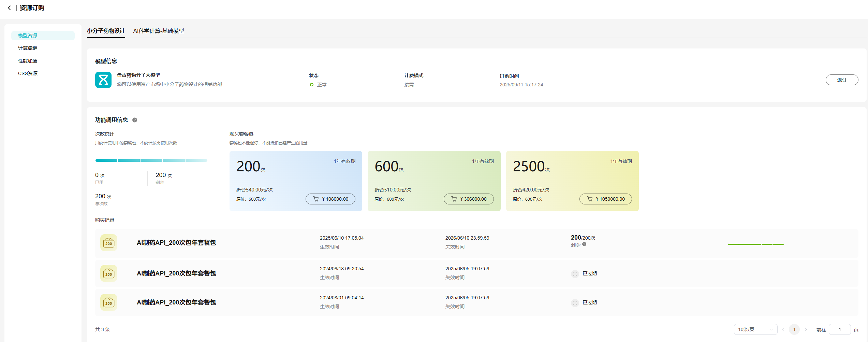Go to next page using right chevron
This screenshot has height=342, width=868.
[806, 329]
